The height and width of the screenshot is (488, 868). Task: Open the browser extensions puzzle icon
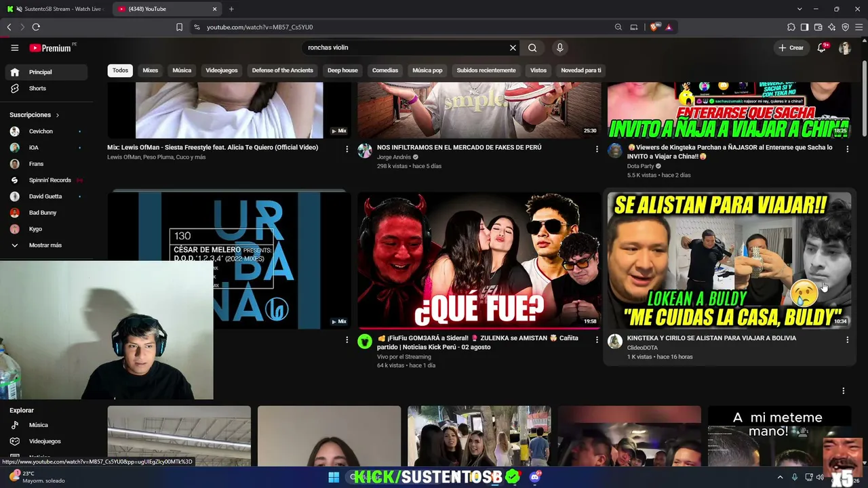791,27
